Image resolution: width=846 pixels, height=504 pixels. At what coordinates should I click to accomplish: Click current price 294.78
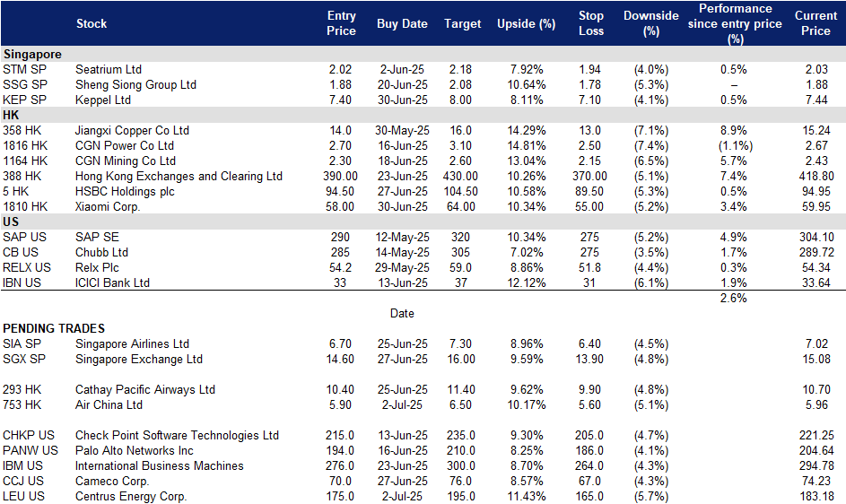point(816,465)
